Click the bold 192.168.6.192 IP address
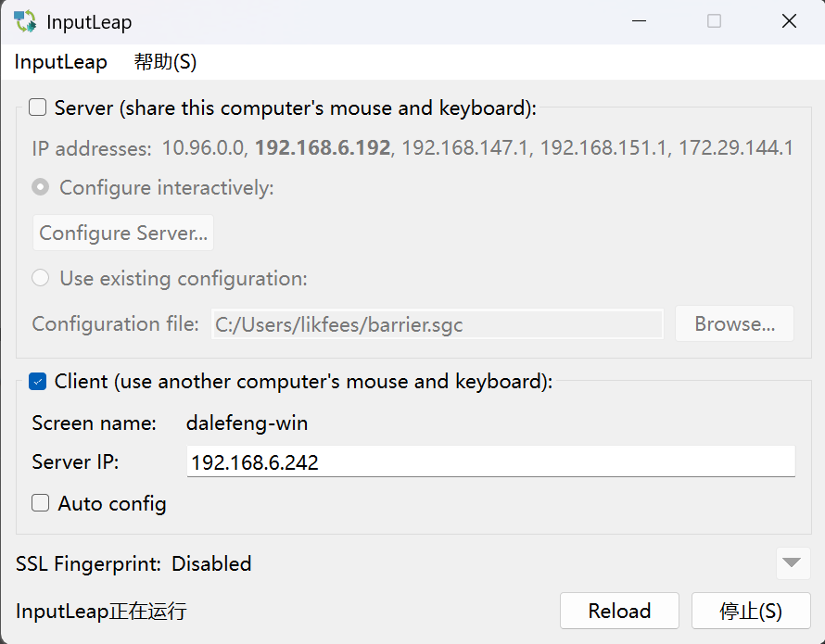Image resolution: width=825 pixels, height=644 pixels. [x=323, y=147]
